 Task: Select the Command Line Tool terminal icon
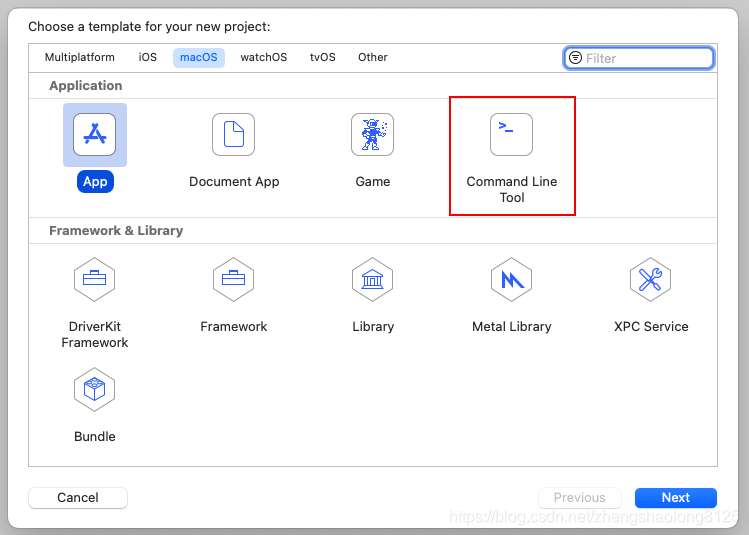tap(512, 135)
